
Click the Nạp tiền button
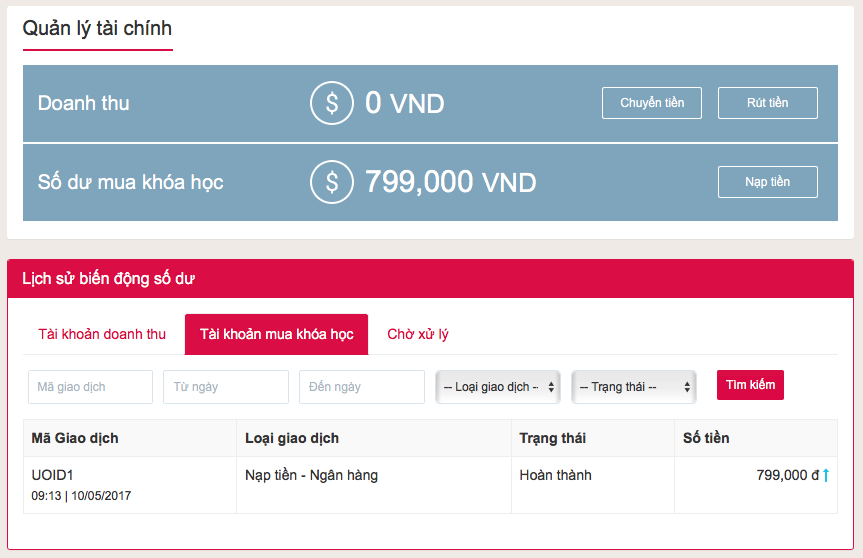tap(767, 182)
